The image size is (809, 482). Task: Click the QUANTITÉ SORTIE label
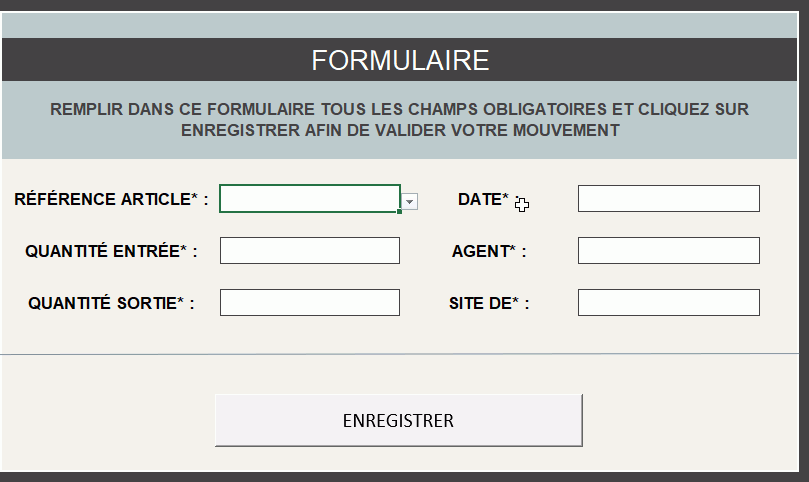click(111, 303)
